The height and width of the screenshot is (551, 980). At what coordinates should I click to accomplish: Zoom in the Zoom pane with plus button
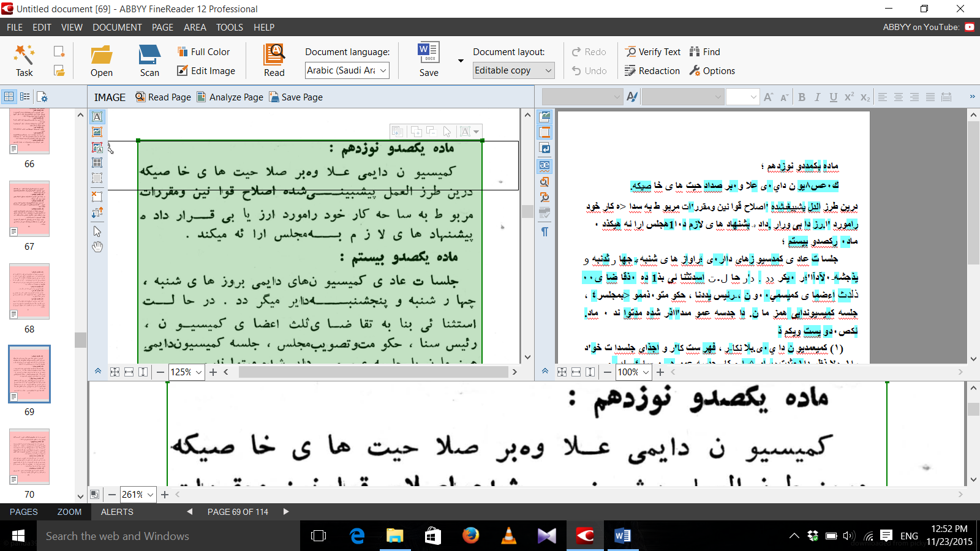(165, 494)
